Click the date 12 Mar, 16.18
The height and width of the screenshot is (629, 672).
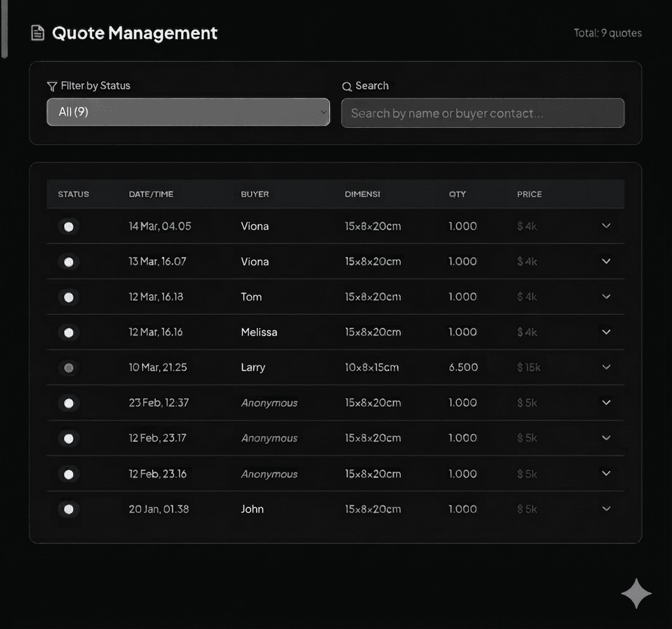point(155,297)
